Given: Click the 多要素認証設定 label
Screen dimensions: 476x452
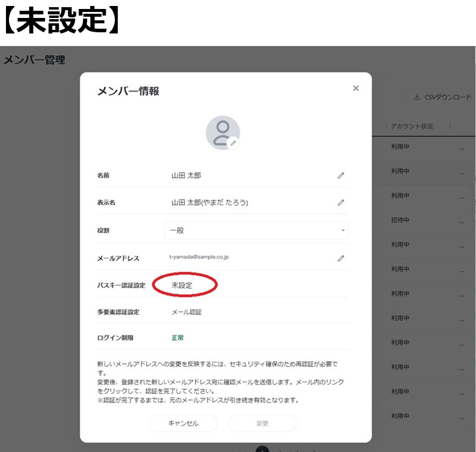Looking at the screenshot, I should click(x=118, y=312).
